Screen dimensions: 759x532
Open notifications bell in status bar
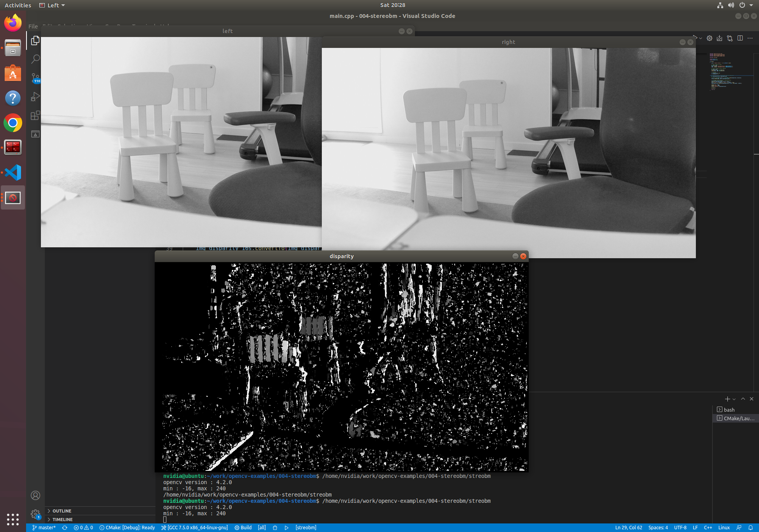point(750,528)
